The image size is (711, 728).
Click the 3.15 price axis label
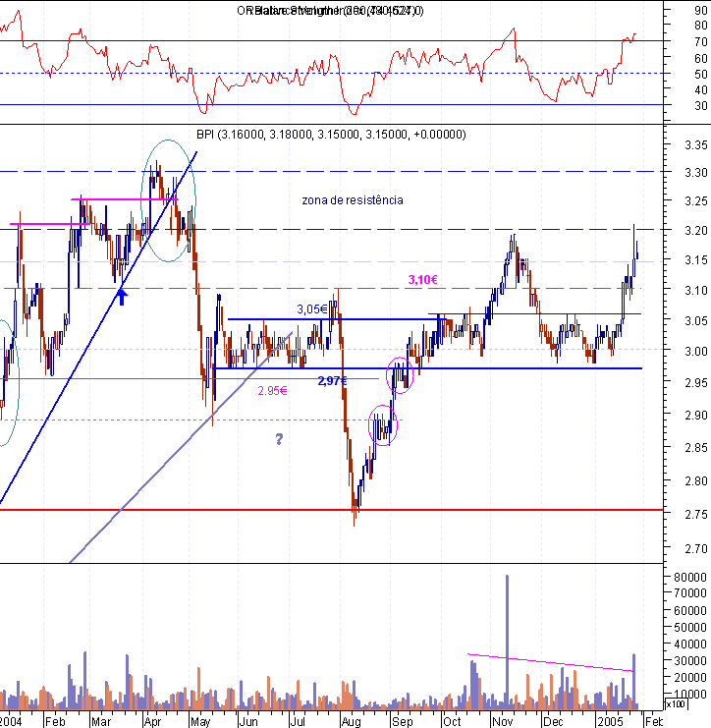695,260
